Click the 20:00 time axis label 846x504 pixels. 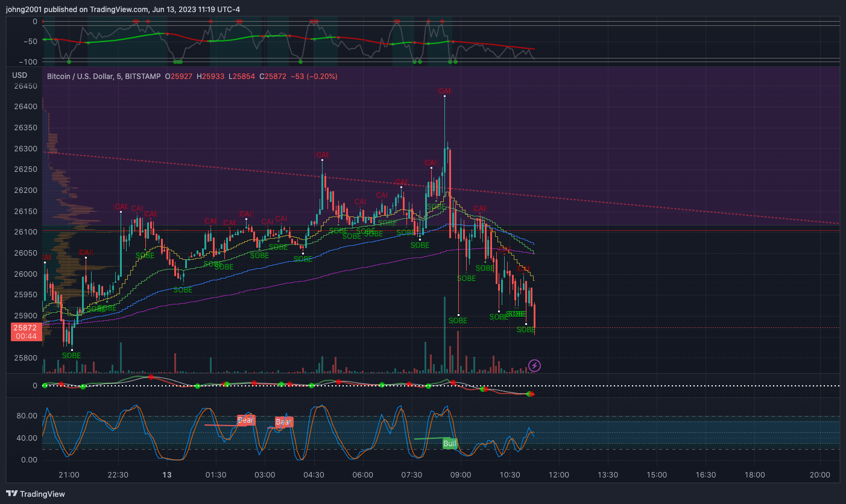click(820, 475)
